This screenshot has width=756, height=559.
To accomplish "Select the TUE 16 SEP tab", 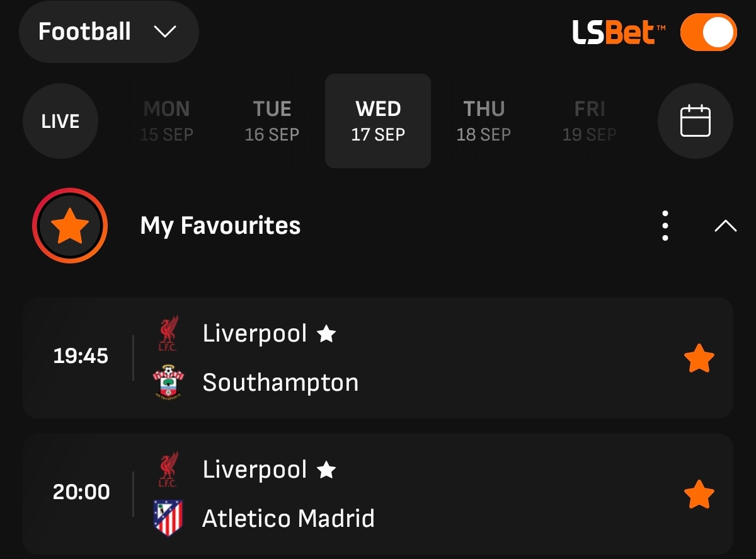I will pyautogui.click(x=272, y=121).
